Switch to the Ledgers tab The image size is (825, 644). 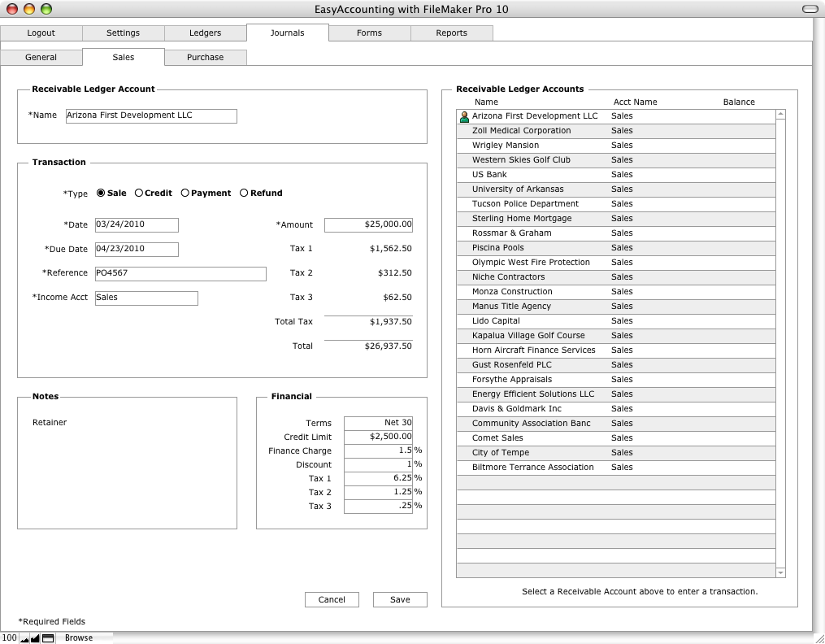(x=205, y=33)
